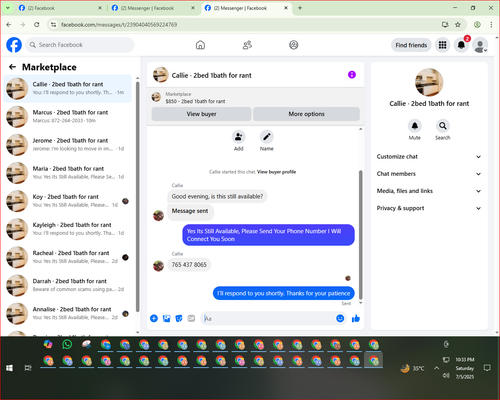Image resolution: width=500 pixels, height=400 pixels.
Task: Open Maria conversation in the list
Action: (68, 173)
